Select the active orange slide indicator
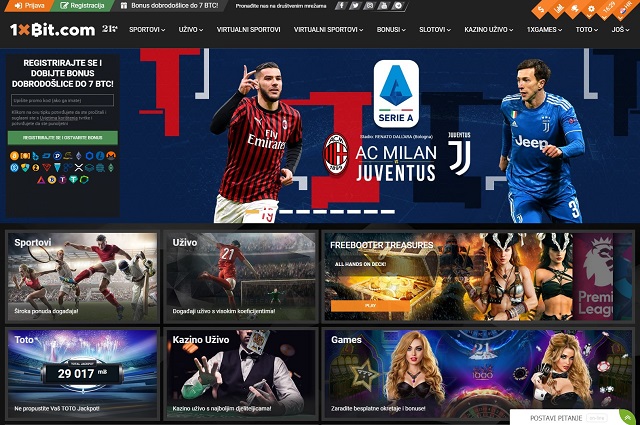640x425 pixels. point(252,212)
